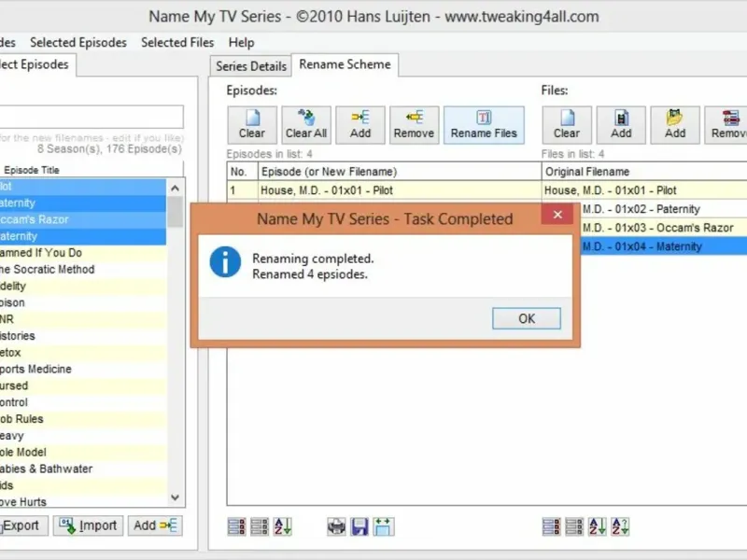Select the Cursed episode
747x560 pixels.
[83, 385]
